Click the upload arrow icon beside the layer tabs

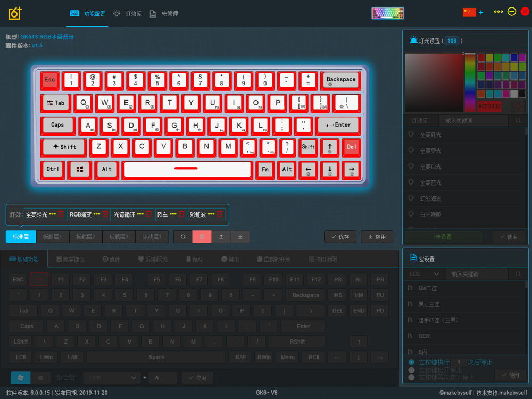pyautogui.click(x=221, y=237)
